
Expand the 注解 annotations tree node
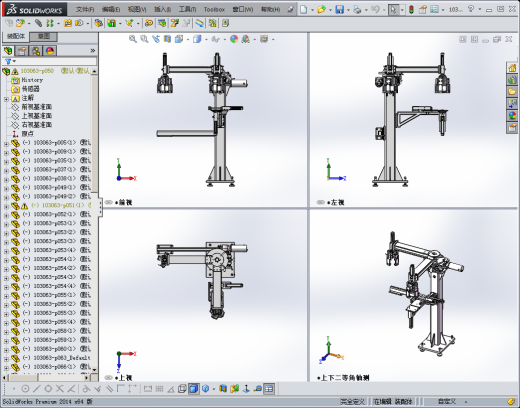(6, 99)
